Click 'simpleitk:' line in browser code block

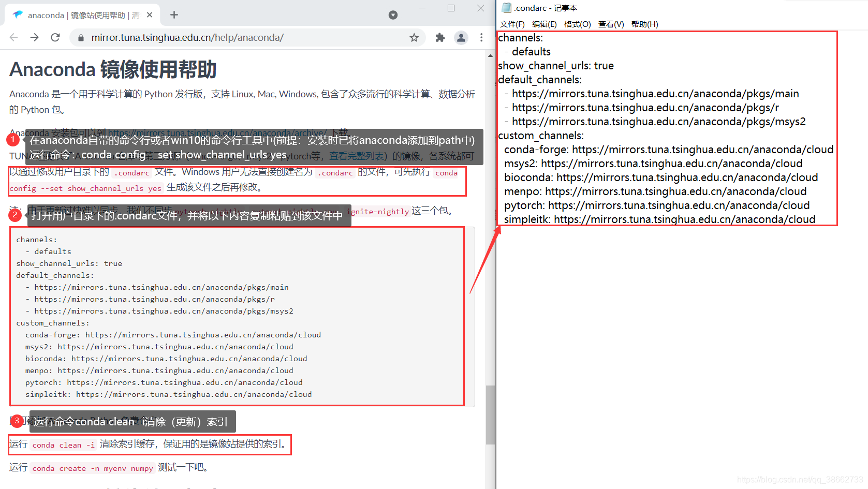169,394
